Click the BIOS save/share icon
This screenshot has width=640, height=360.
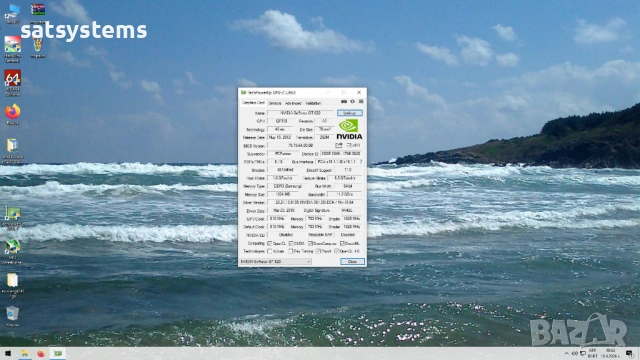tap(339, 145)
